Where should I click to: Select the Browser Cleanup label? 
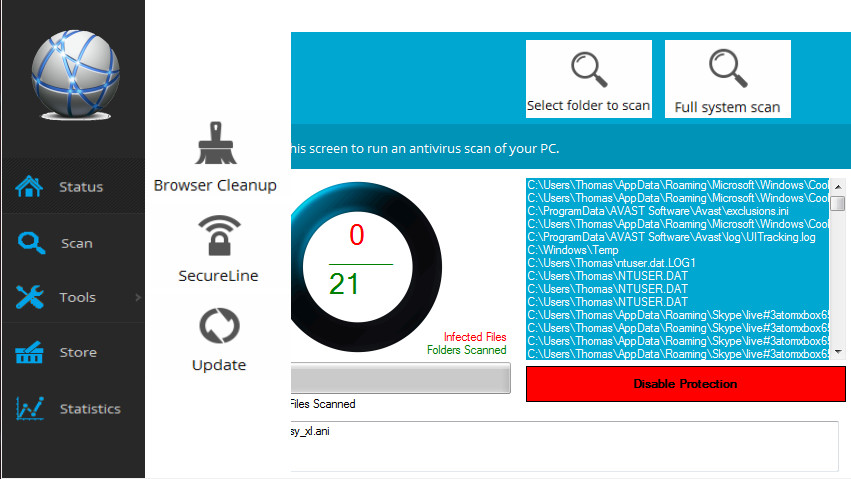pos(215,186)
